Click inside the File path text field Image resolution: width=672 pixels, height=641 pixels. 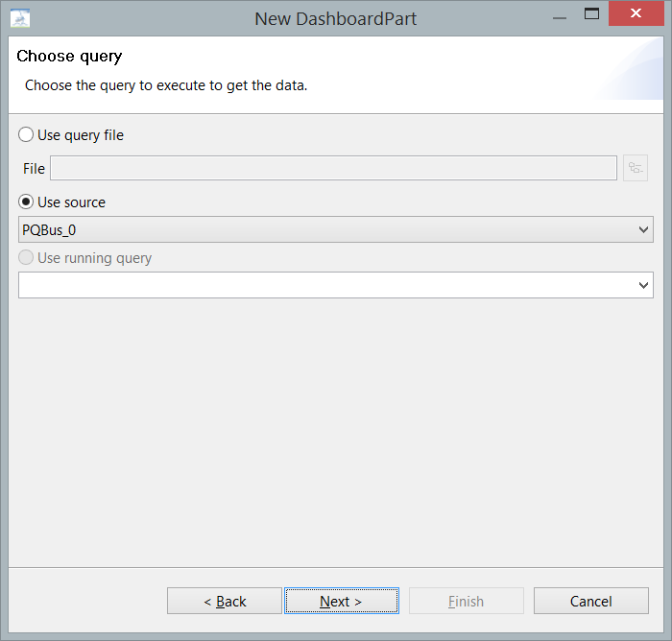click(x=333, y=168)
